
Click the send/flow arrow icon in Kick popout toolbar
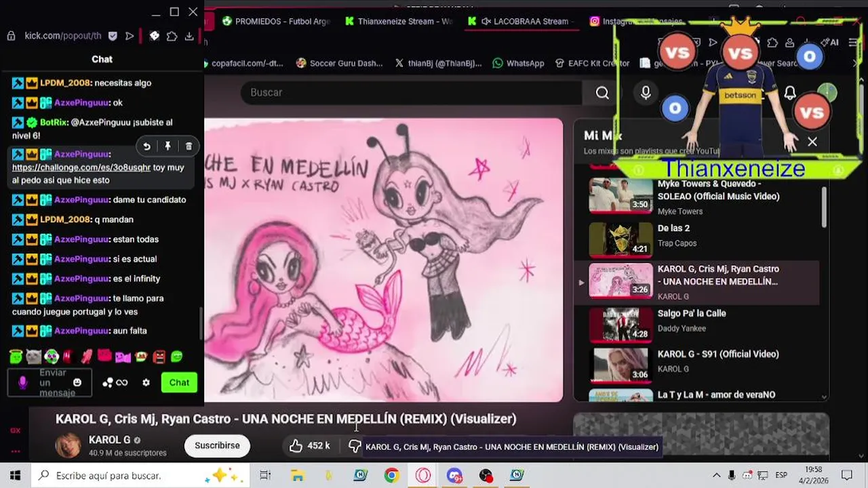coord(130,36)
